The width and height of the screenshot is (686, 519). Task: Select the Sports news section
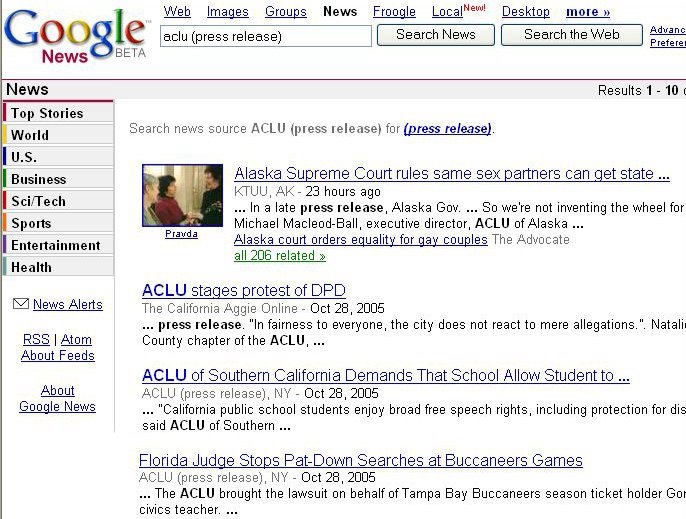pos(58,223)
